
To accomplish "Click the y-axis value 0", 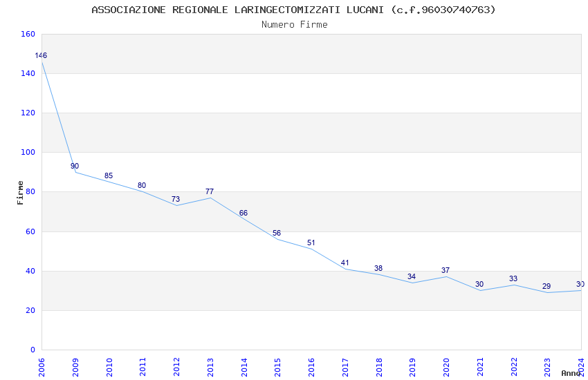I will (x=33, y=350).
